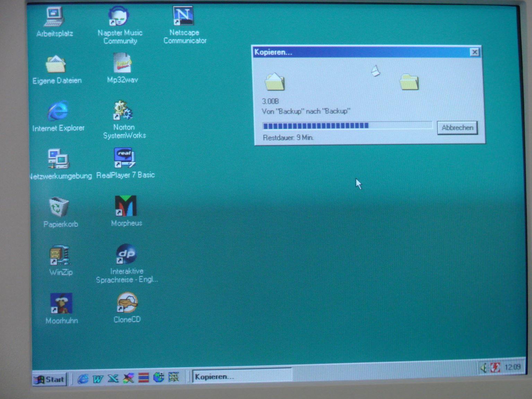The height and width of the screenshot is (399, 532).
Task: Click the globe quick launch icon
Action: click(x=158, y=377)
